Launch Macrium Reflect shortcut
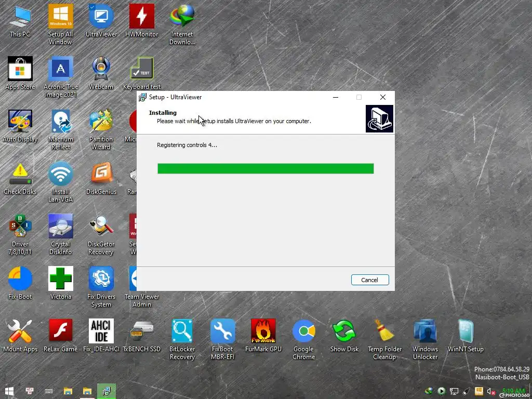Screen dimensions: 532x399 click(x=61, y=129)
